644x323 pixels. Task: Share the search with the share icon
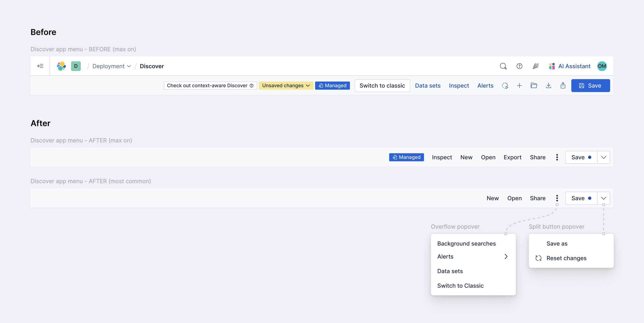(x=563, y=85)
